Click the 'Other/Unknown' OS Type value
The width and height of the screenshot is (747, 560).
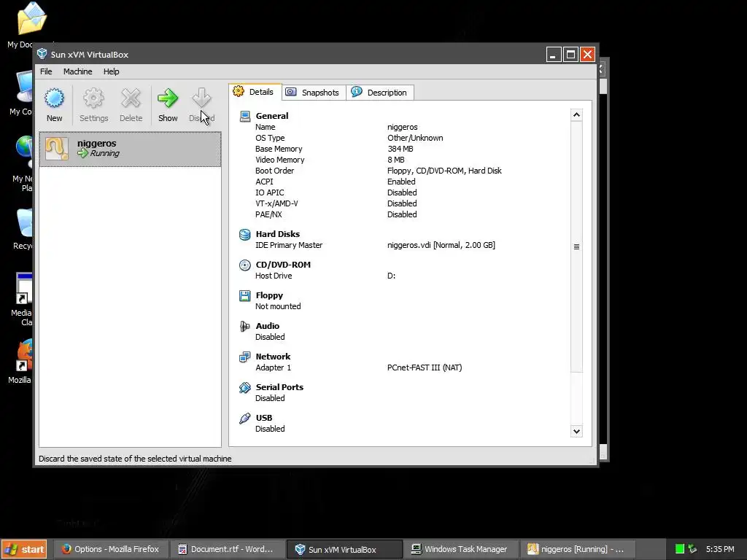point(415,138)
